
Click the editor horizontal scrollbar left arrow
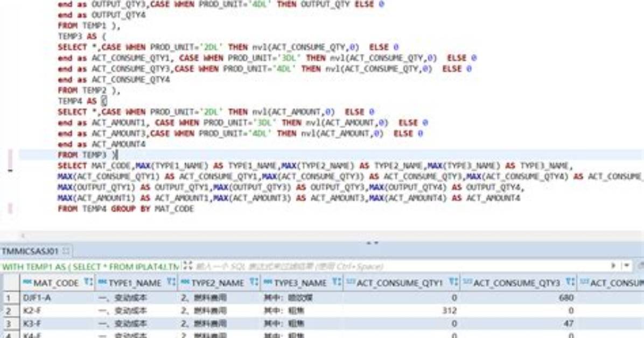(23, 236)
